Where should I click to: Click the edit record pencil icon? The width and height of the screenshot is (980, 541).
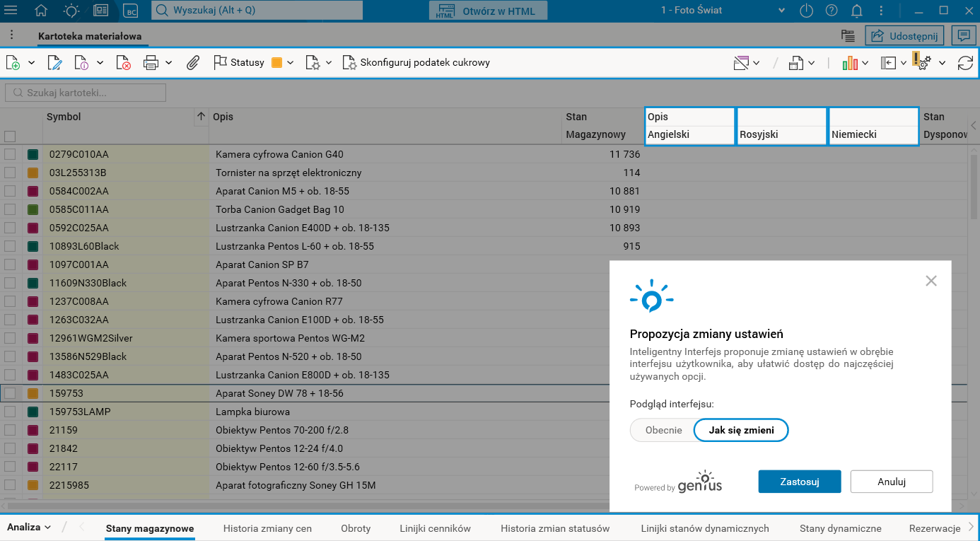point(54,63)
